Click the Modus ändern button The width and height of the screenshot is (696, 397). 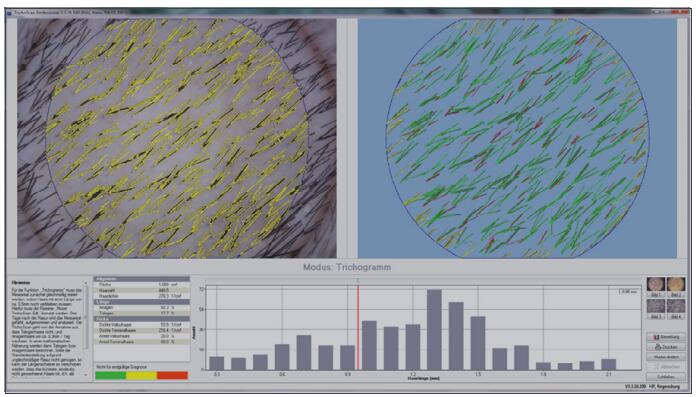point(666,357)
